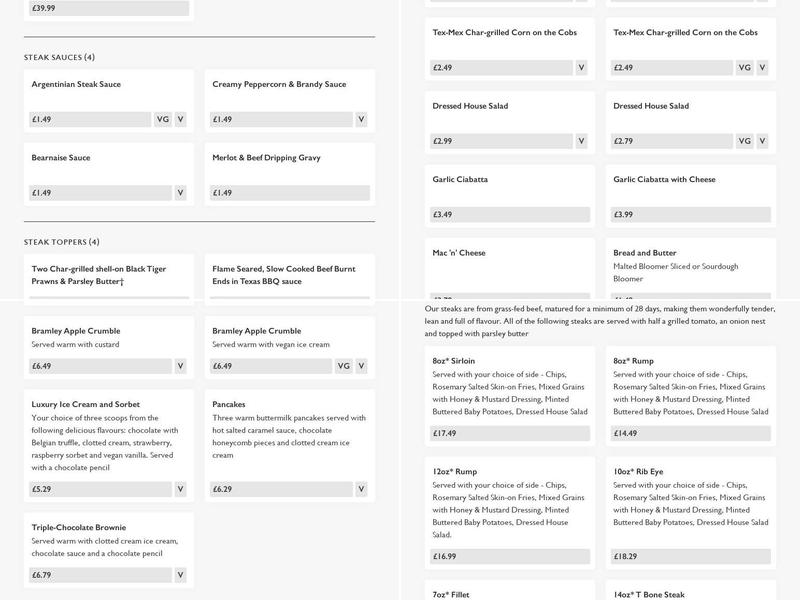Select the £18.29 price bar for 10oz Rib Eye
Viewport: 800px width, 600px height.
click(690, 556)
